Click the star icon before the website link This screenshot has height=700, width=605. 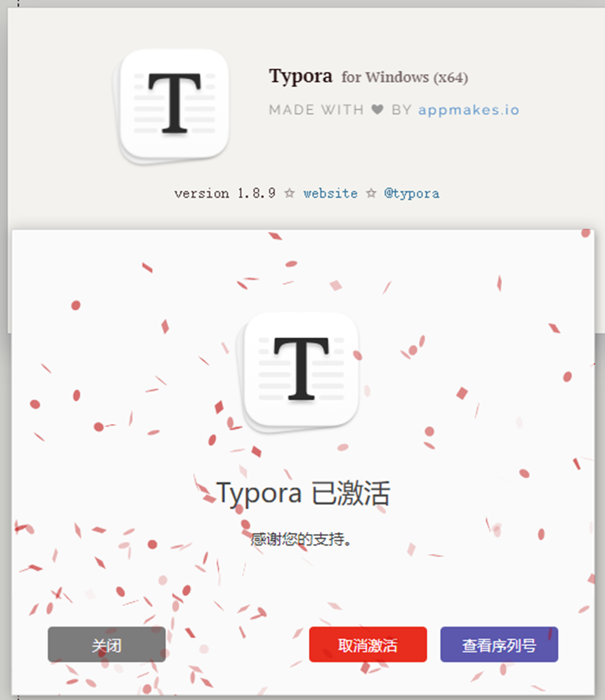click(x=290, y=193)
